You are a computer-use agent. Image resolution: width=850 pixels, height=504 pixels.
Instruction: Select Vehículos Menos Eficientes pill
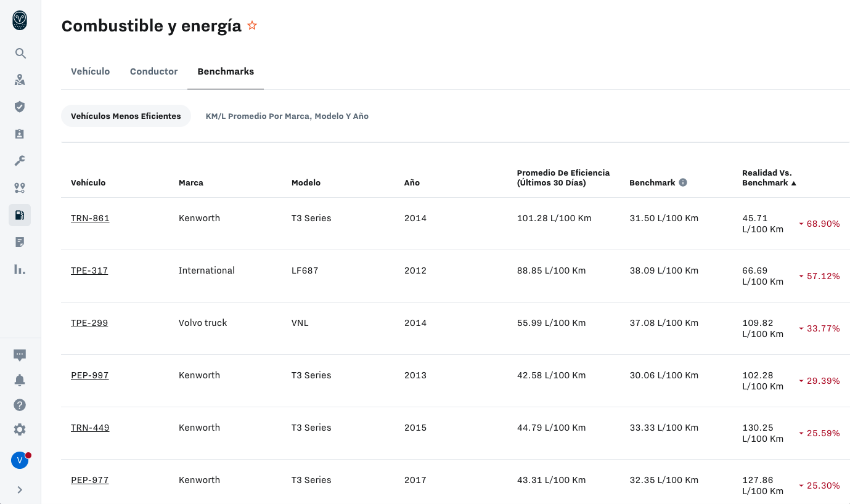[126, 116]
